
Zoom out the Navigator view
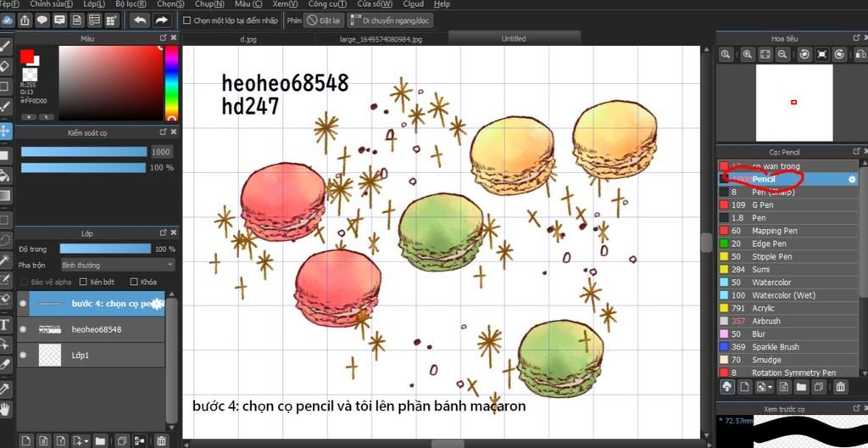[782, 53]
